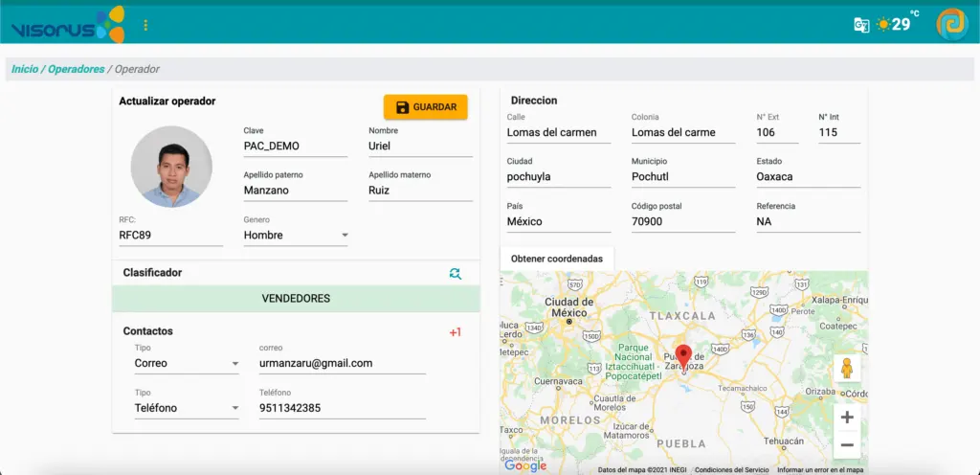Open Informar un error en el mapa link
Viewport: 980px width, 475px height.
[820, 470]
